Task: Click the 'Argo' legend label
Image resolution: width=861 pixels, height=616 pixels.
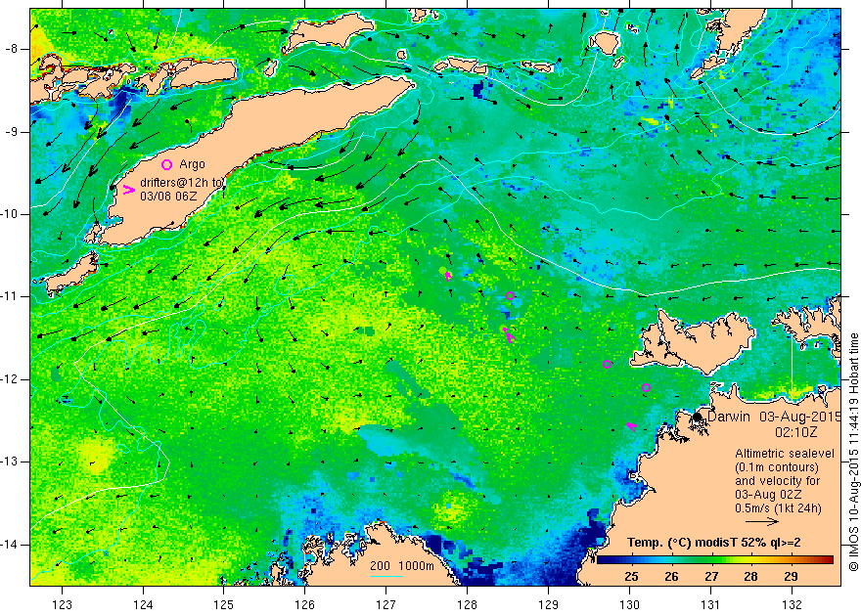Action: pyautogui.click(x=192, y=164)
